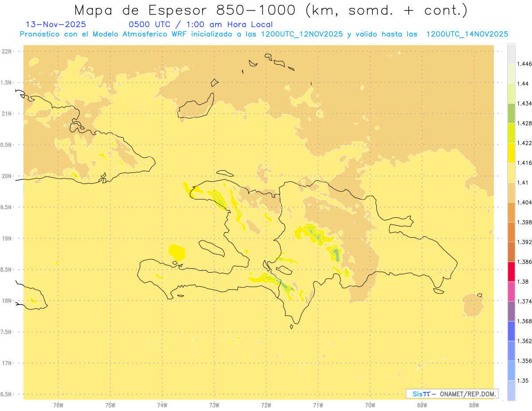Select the date label '13-Nov-2025'

coord(56,25)
